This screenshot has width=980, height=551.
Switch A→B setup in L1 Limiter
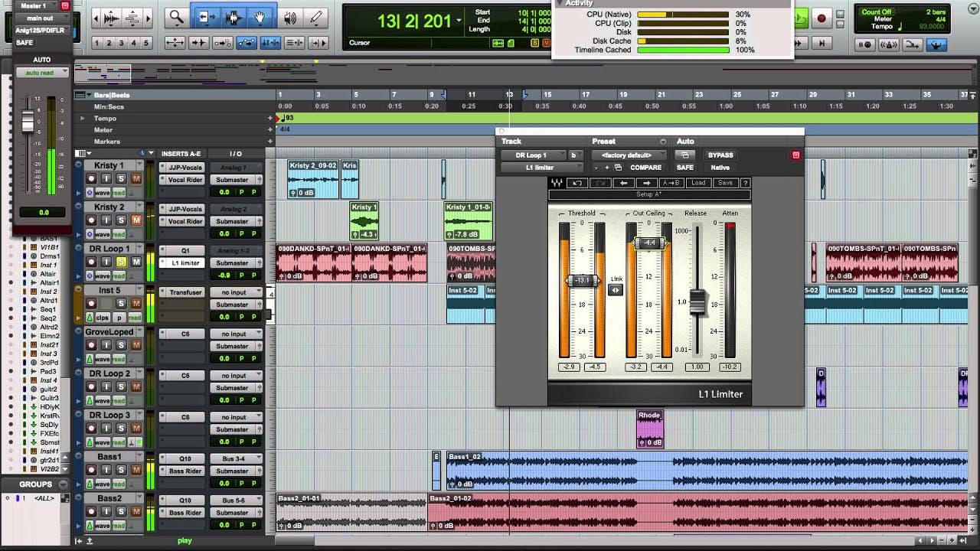coord(671,183)
